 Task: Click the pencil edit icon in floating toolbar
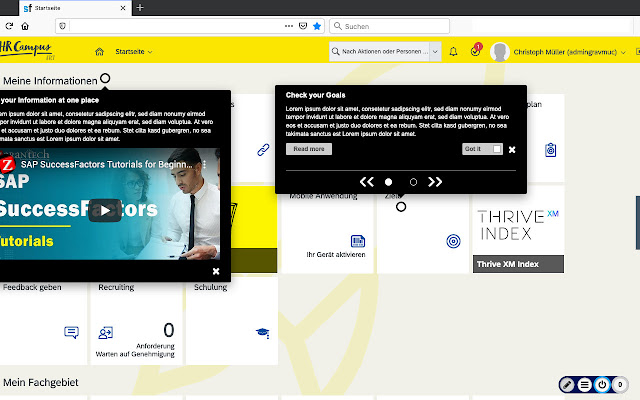[567, 384]
